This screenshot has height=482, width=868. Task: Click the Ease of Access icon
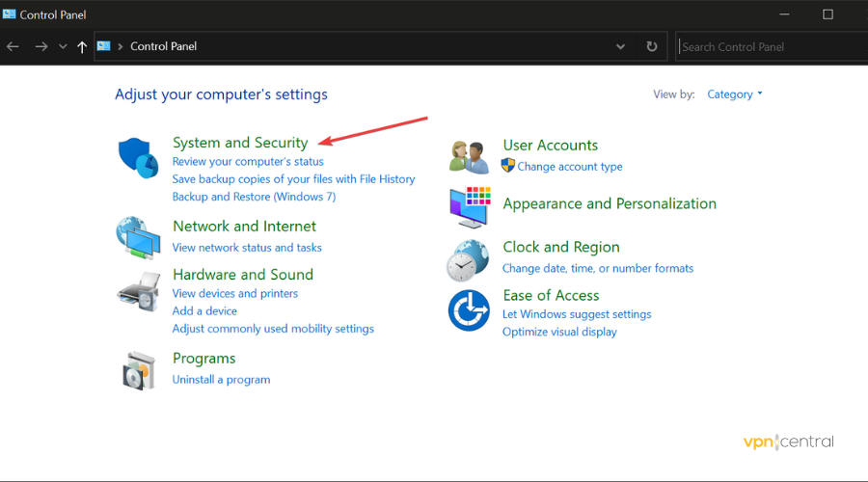pyautogui.click(x=470, y=310)
